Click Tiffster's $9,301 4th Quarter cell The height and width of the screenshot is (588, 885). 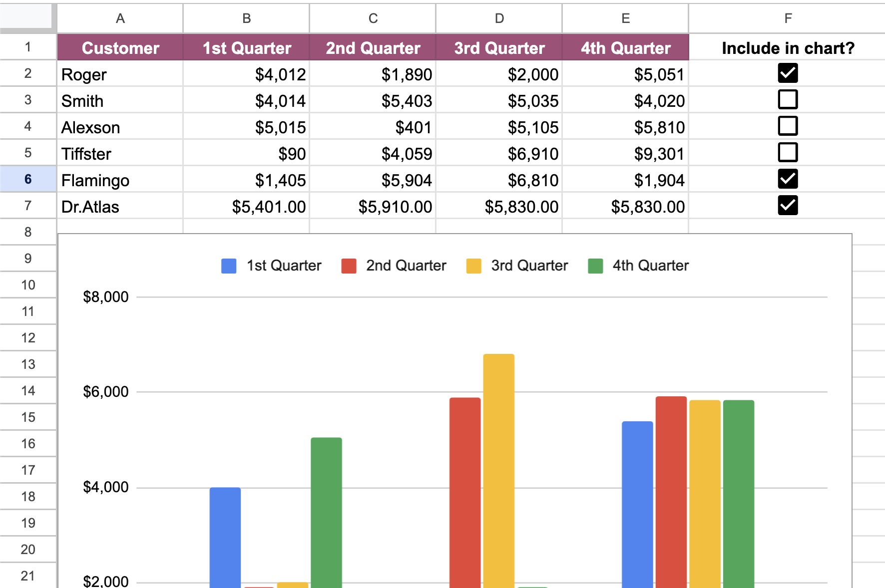625,154
